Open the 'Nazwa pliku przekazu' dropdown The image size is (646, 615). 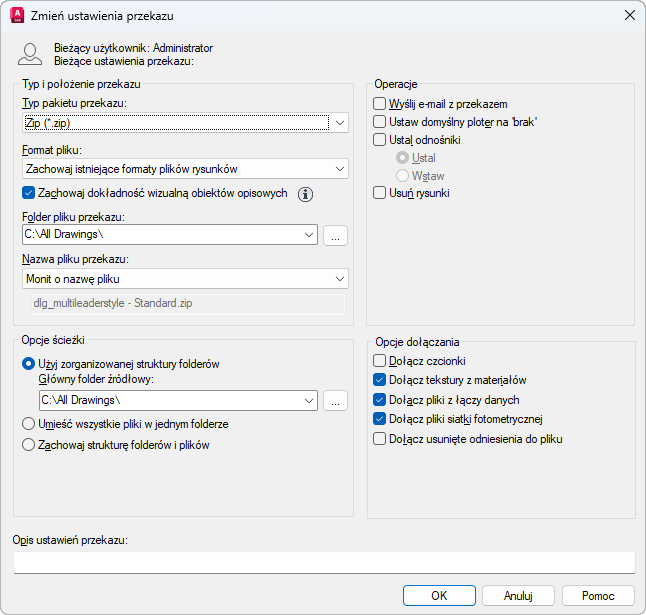point(340,279)
